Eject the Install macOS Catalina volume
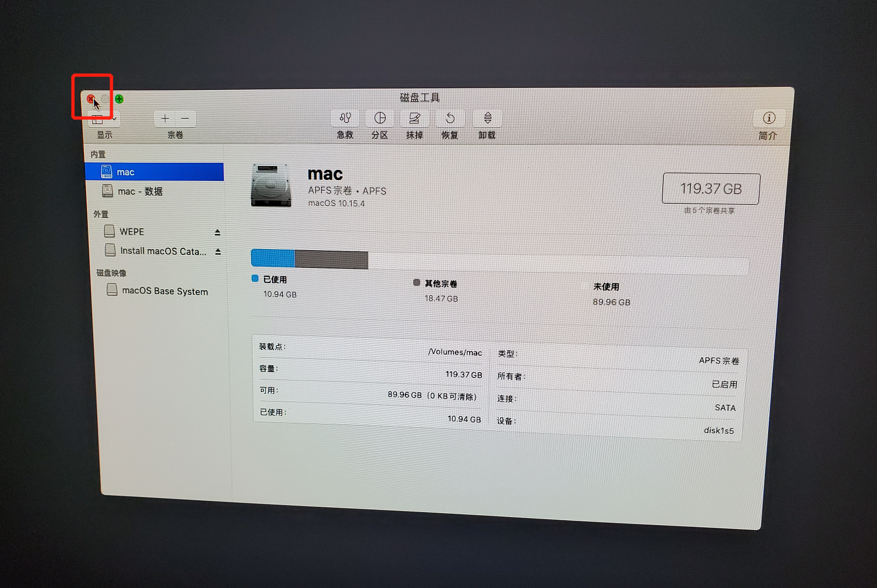Image resolution: width=877 pixels, height=588 pixels. coord(218,252)
